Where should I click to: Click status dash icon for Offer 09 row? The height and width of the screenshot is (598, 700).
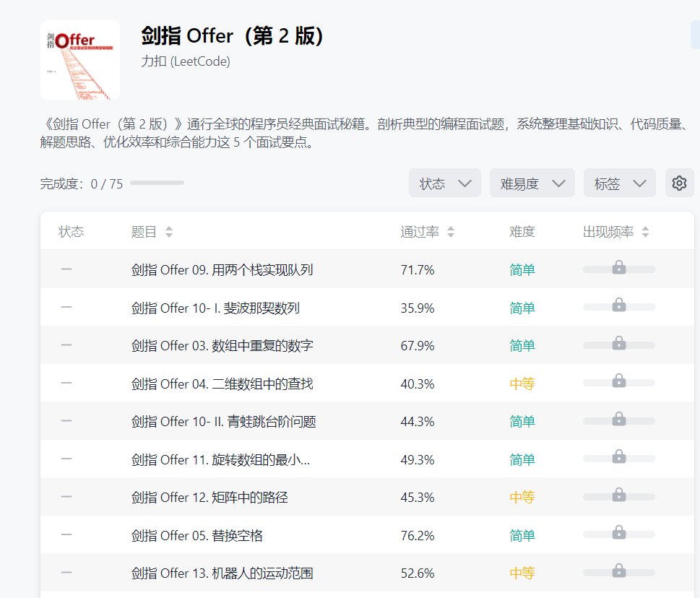(x=66, y=269)
